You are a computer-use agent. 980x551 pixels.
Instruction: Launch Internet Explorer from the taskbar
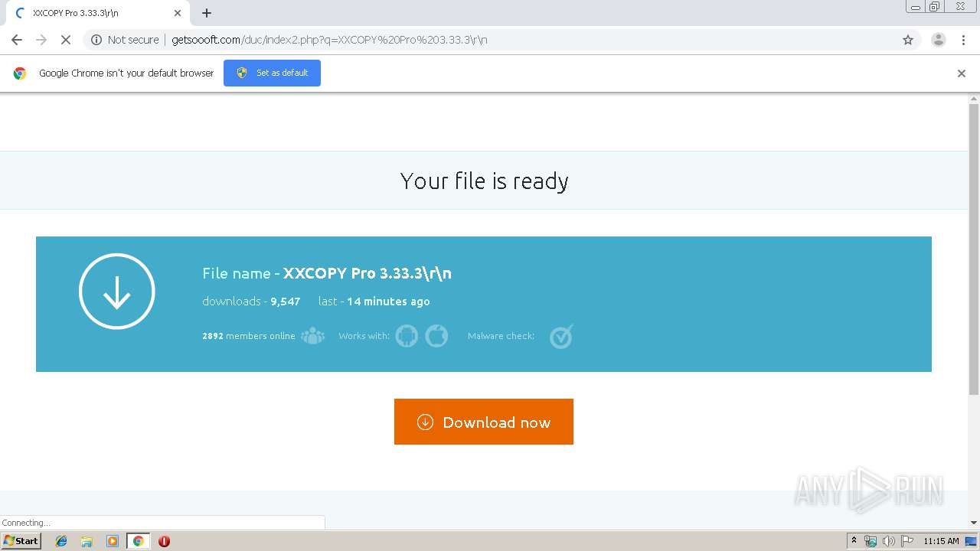pos(61,541)
